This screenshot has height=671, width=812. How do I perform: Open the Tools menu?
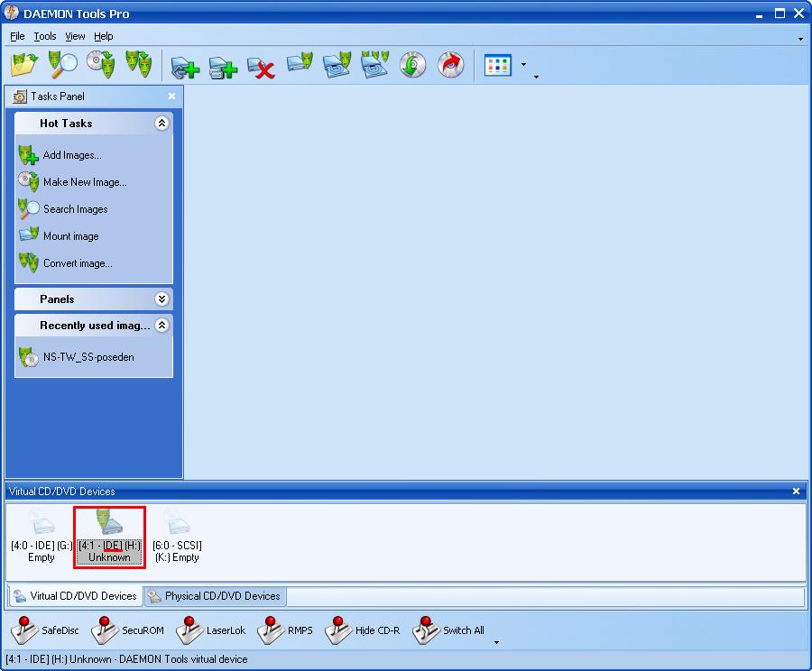45,36
